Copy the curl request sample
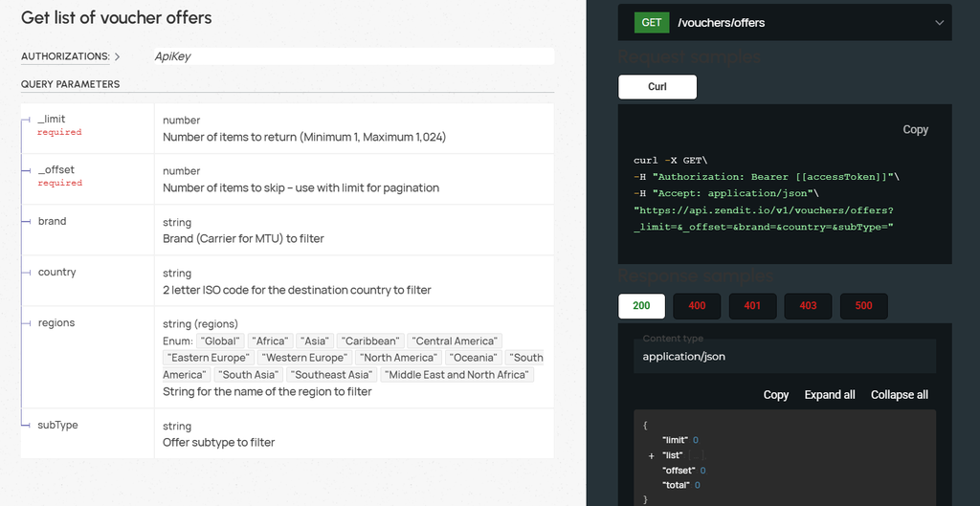Viewport: 980px width, 506px height. [x=915, y=130]
